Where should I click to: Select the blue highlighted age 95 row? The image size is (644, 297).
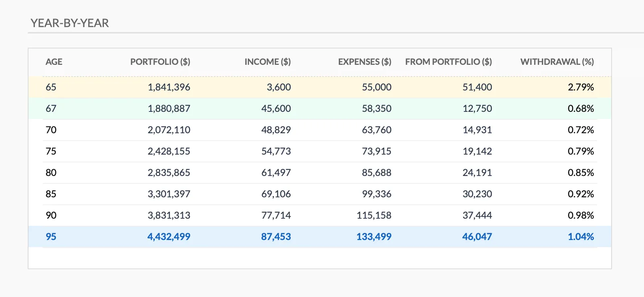tap(320, 237)
